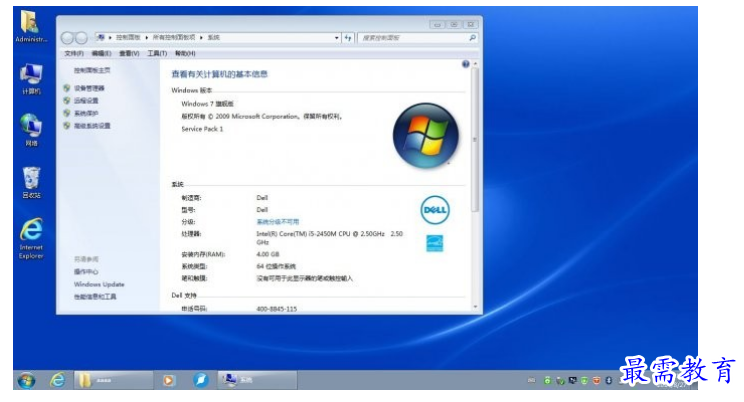Open the Windows Start orb
The height and width of the screenshot is (402, 744).
(x=26, y=380)
